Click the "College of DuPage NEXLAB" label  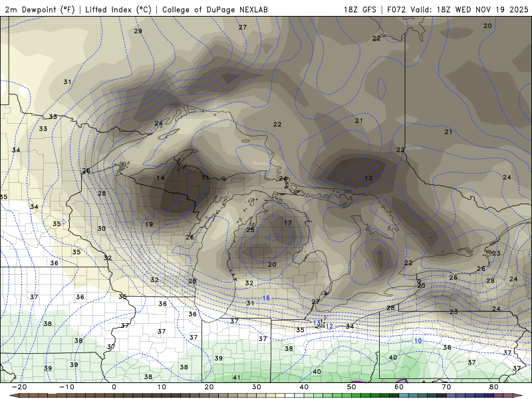[x=215, y=9]
